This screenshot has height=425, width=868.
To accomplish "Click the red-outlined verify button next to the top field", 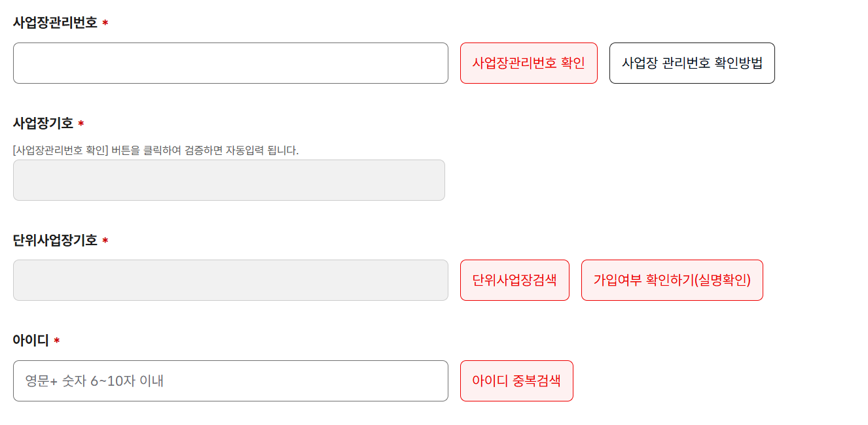I will click(x=528, y=63).
